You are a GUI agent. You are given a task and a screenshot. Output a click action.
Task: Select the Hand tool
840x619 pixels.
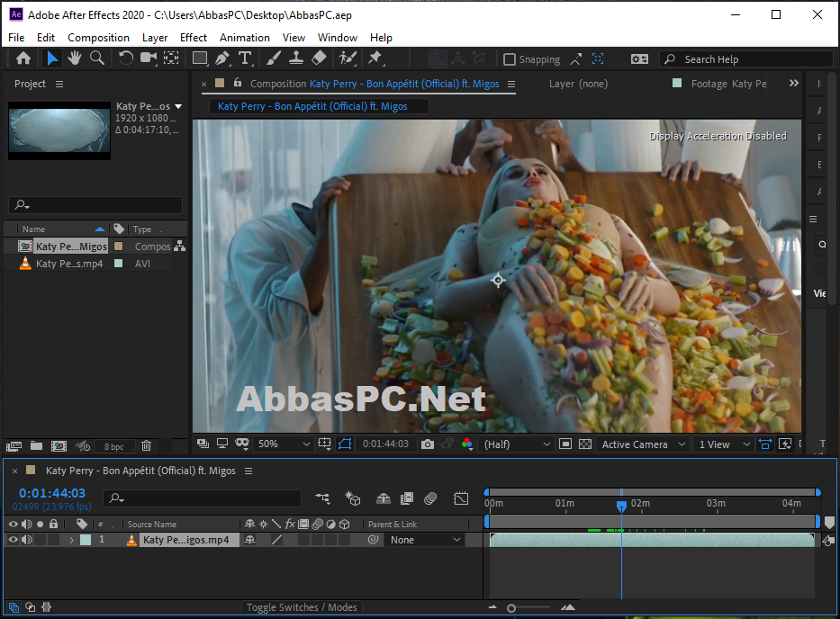tap(75, 58)
